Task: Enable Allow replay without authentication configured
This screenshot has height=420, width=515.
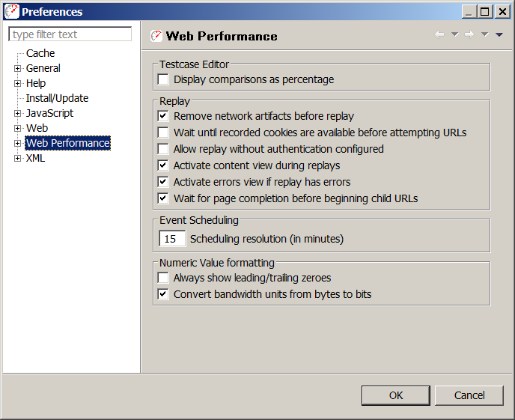Action: tap(163, 149)
